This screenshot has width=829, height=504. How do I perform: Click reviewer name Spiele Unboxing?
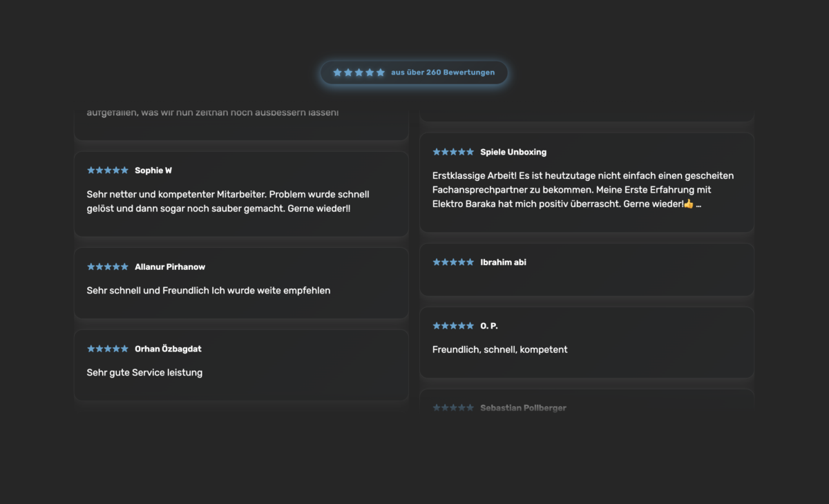(x=513, y=152)
